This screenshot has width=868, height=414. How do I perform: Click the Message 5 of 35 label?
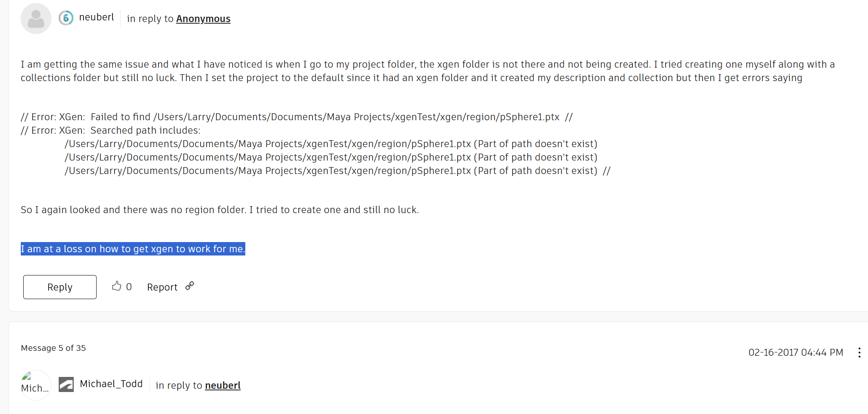(x=53, y=348)
